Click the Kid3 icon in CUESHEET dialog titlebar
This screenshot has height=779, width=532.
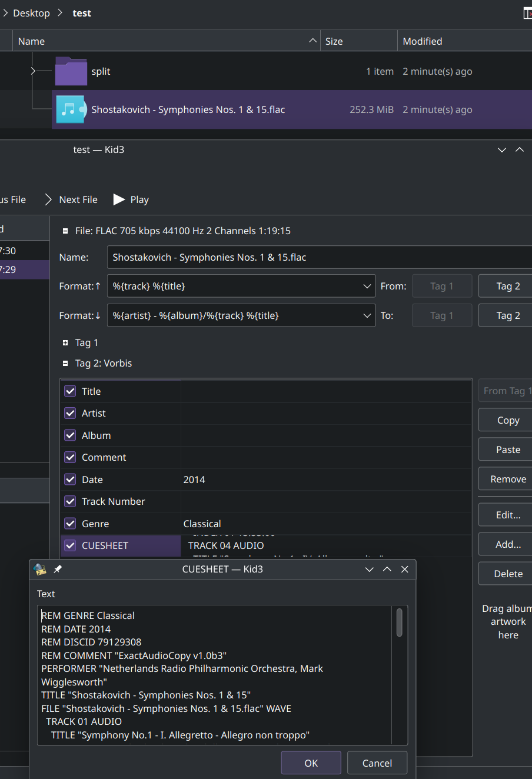pyautogui.click(x=40, y=569)
